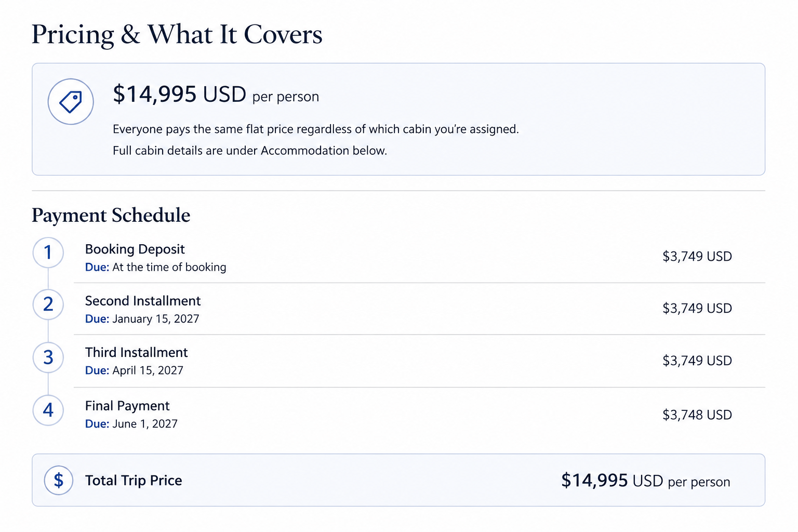This screenshot has width=798, height=532.
Task: Click the Third Installment label
Action: pos(137,352)
